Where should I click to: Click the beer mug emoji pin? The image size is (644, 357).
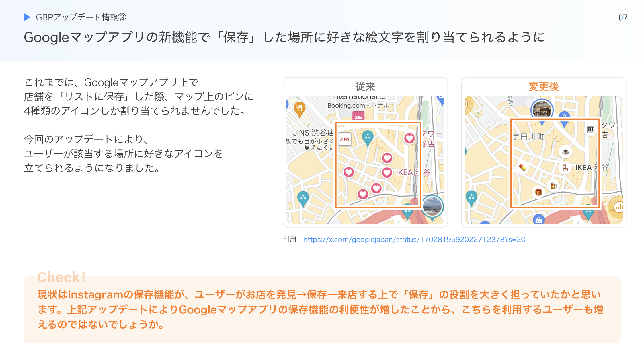pyautogui.click(x=553, y=186)
